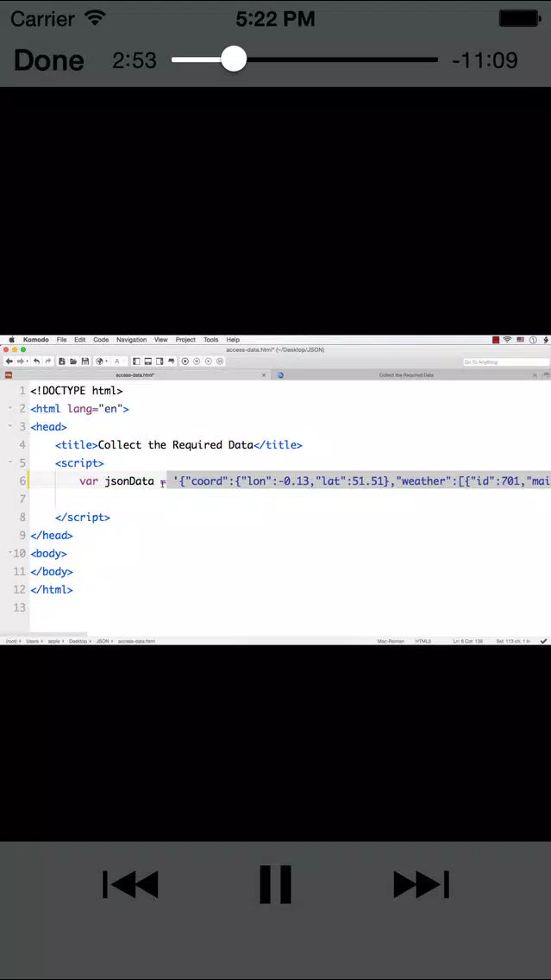Click the playback scrubber knob
551x980 pixels.
tap(235, 60)
